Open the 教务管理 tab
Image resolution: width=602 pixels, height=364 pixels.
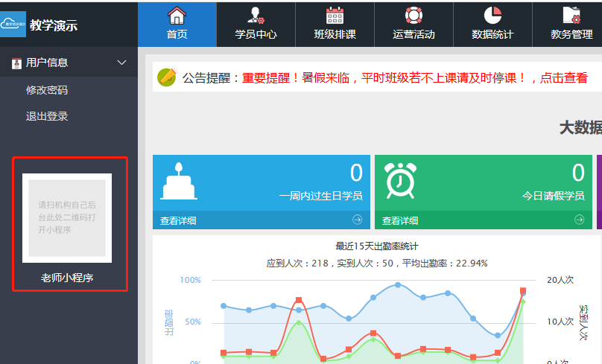571,25
